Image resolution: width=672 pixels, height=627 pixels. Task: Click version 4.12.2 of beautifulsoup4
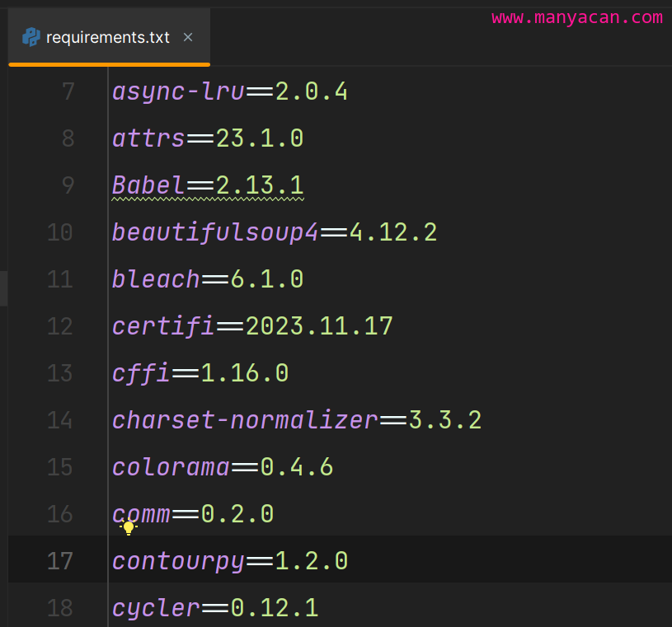[x=393, y=232]
